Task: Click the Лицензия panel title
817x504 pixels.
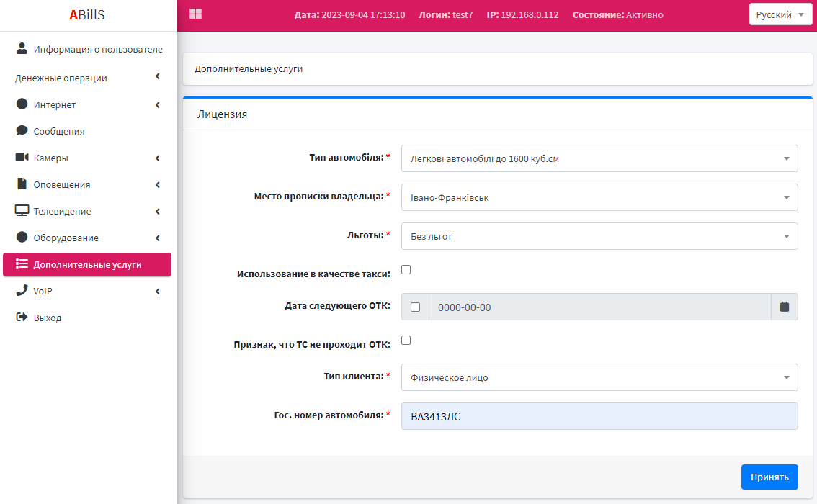Action: coord(222,114)
